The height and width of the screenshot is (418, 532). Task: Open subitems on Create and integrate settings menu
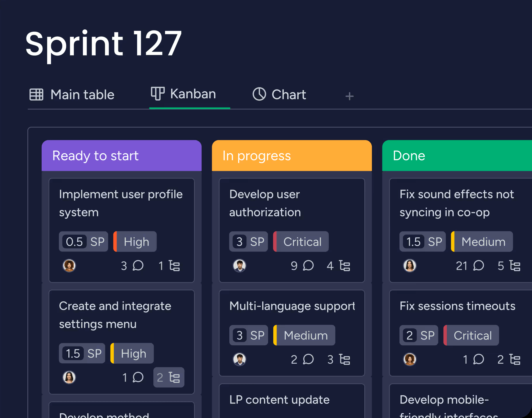(x=169, y=377)
